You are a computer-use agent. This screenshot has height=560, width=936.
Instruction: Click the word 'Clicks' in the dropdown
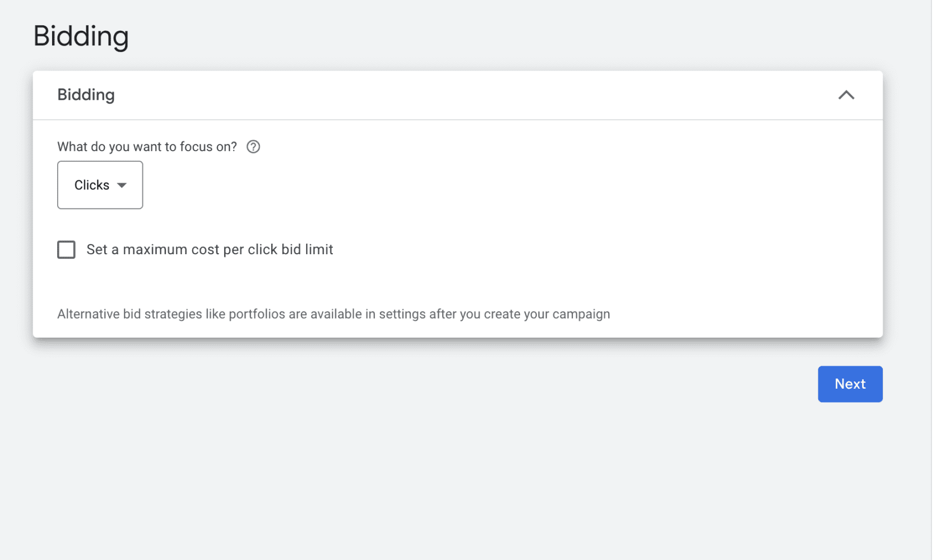click(91, 185)
